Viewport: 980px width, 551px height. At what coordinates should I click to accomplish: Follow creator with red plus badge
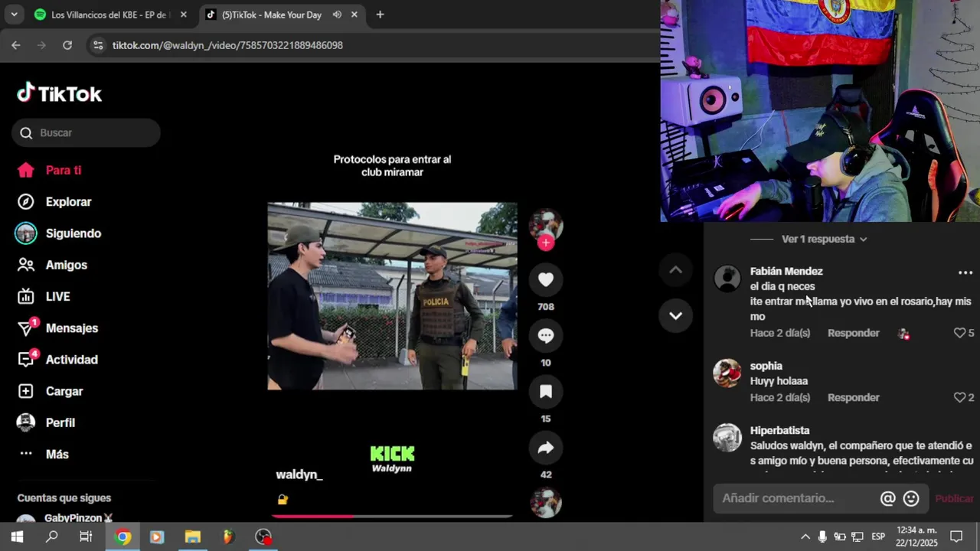[x=546, y=243]
